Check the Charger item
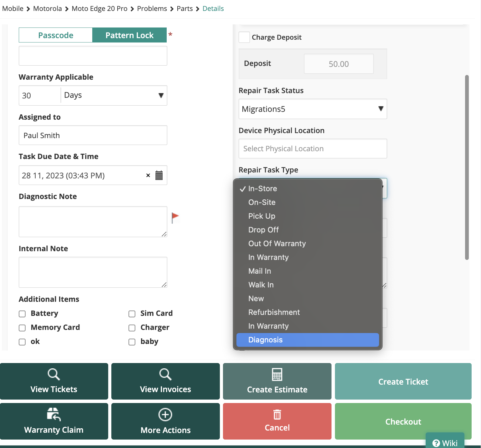This screenshot has height=448, width=481. click(x=132, y=328)
